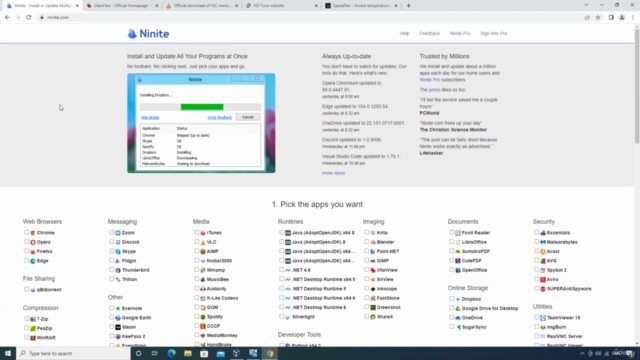Viewport: 640px width, 360px height.
Task: Show hidden system tray icons chevron
Action: pyautogui.click(x=582, y=353)
